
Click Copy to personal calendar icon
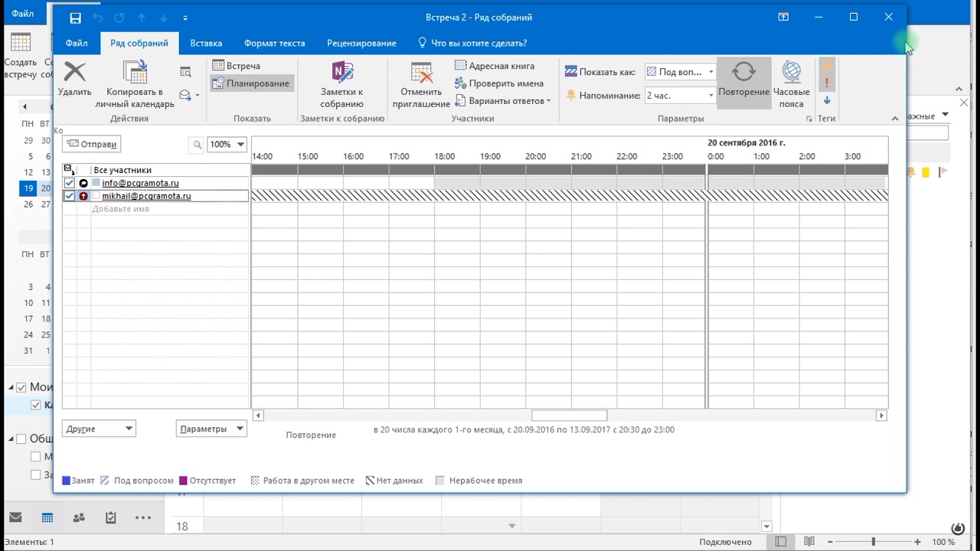135,73
